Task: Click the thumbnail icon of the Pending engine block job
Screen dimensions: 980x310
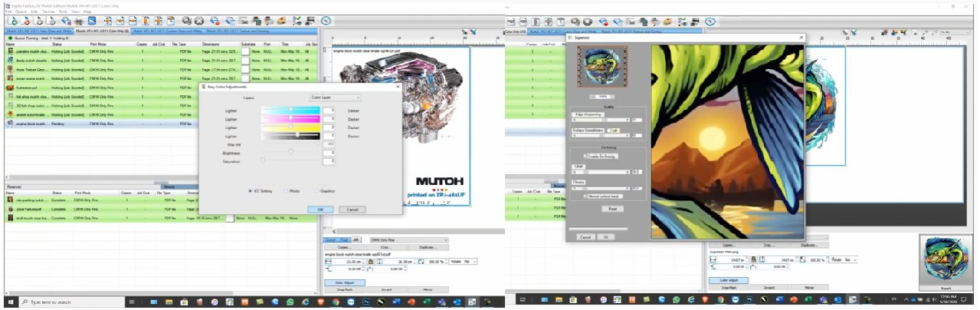Action: click(x=10, y=124)
